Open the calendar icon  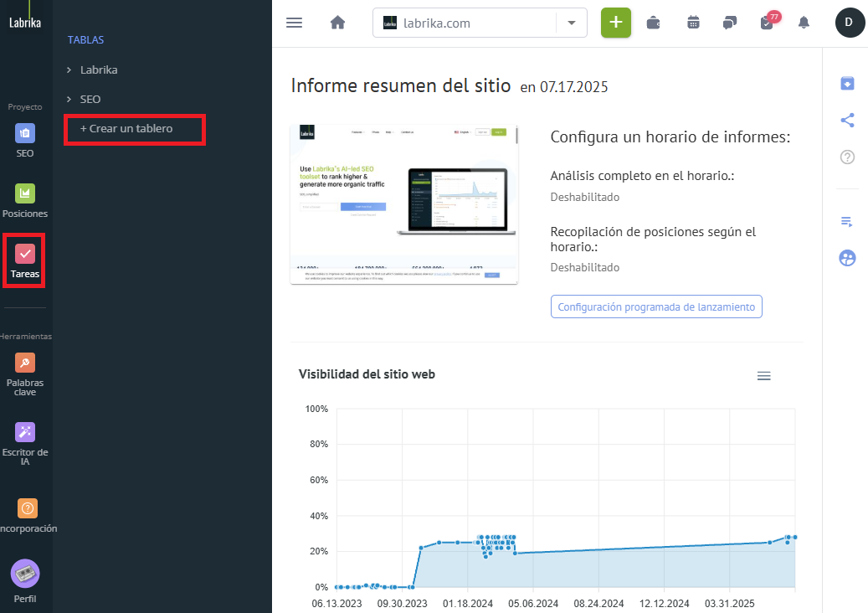[x=693, y=23]
